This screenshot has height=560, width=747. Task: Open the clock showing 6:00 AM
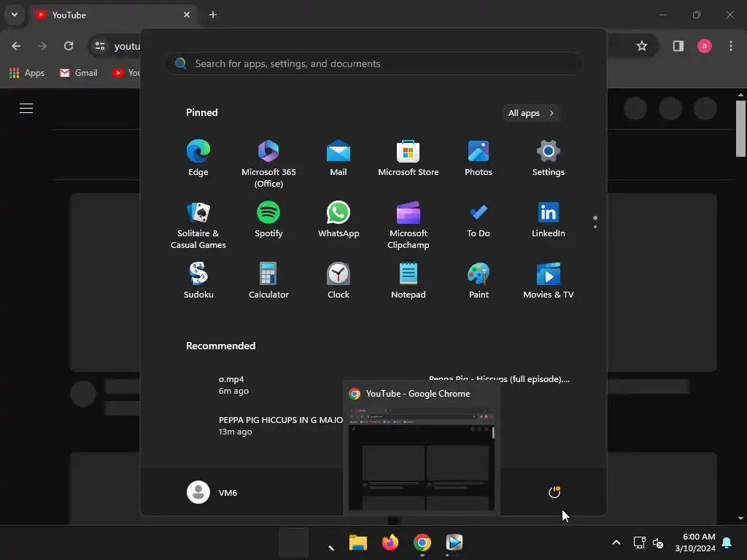tap(695, 542)
